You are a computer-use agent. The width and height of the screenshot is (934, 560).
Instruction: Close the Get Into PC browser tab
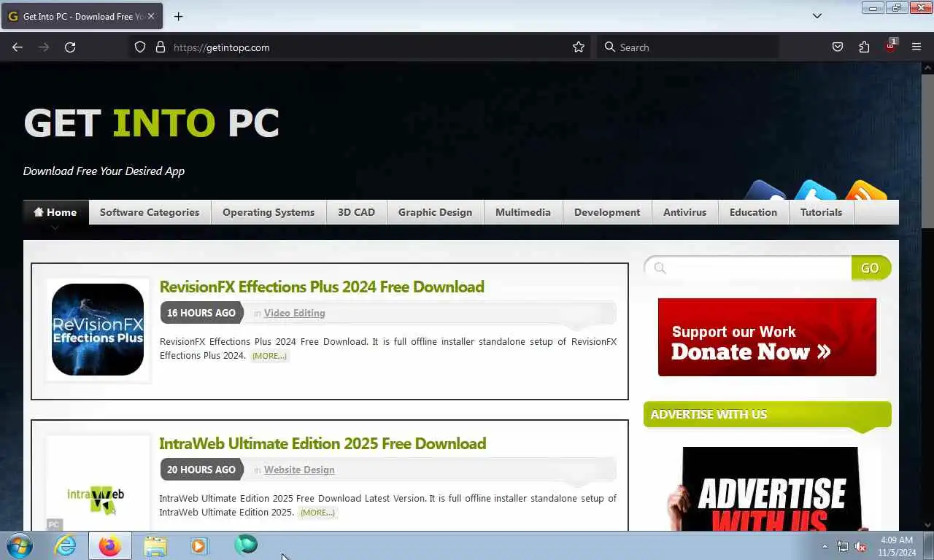click(151, 16)
